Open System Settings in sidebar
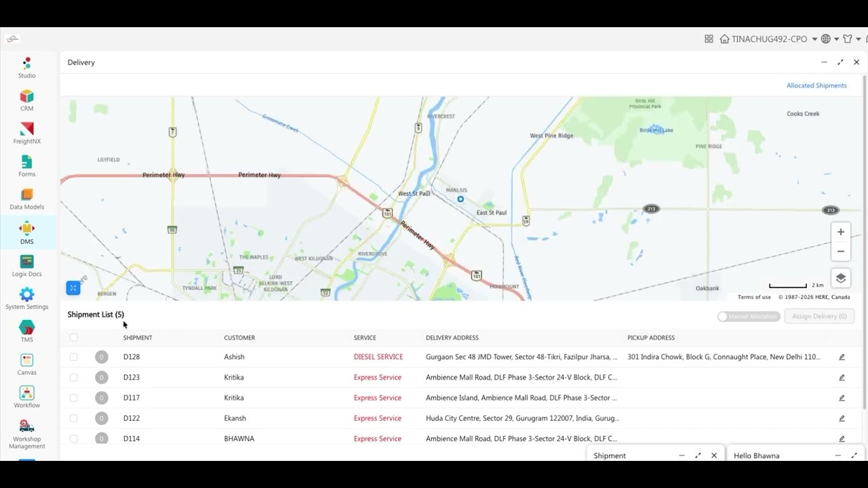This screenshot has width=868, height=488. coord(26,299)
